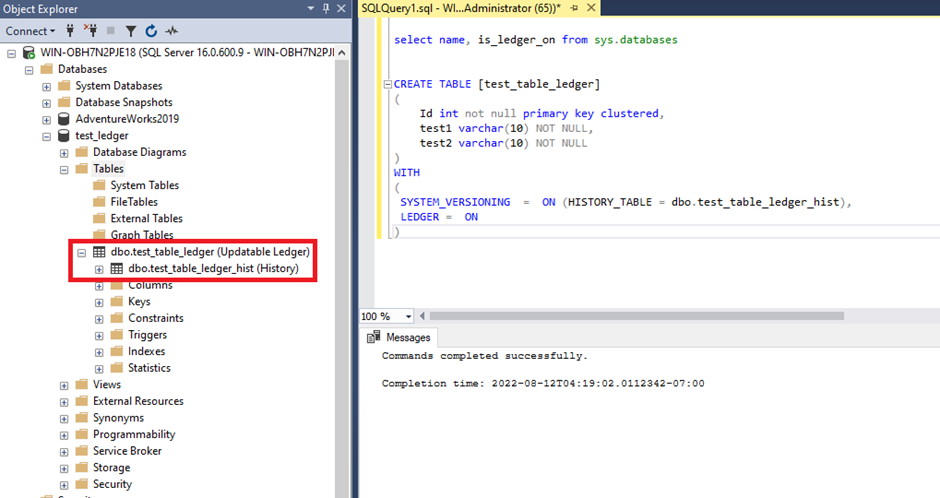Open the Connect dropdown in Object Explorer
Screen dimensions: 940x498
pyautogui.click(x=30, y=31)
